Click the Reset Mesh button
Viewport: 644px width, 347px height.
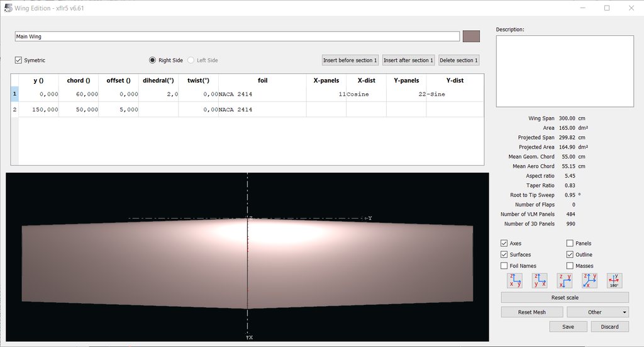point(531,312)
